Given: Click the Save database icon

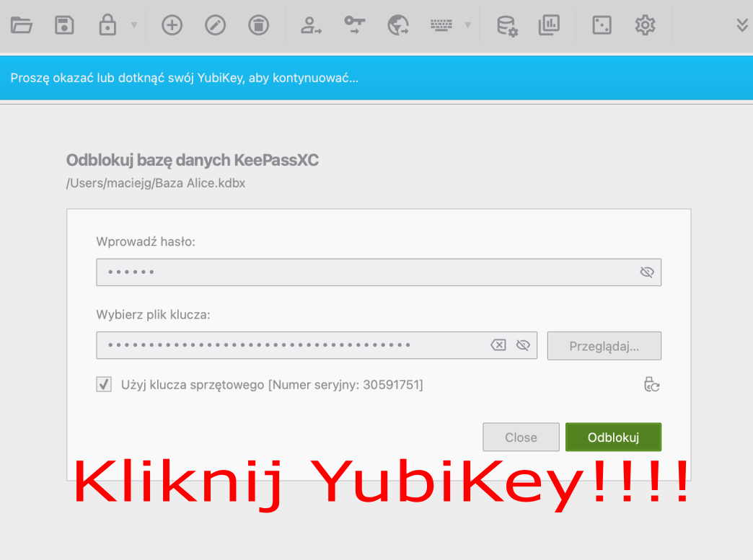Looking at the screenshot, I should click(x=65, y=25).
